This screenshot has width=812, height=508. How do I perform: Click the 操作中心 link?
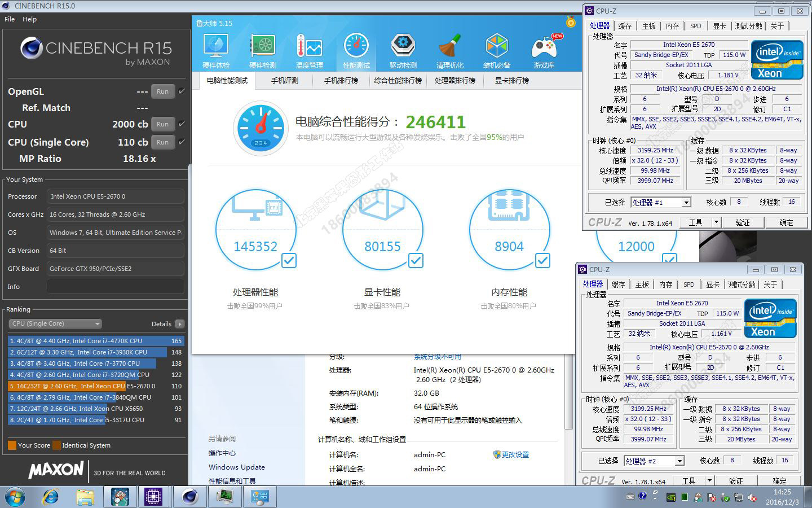[222, 453]
